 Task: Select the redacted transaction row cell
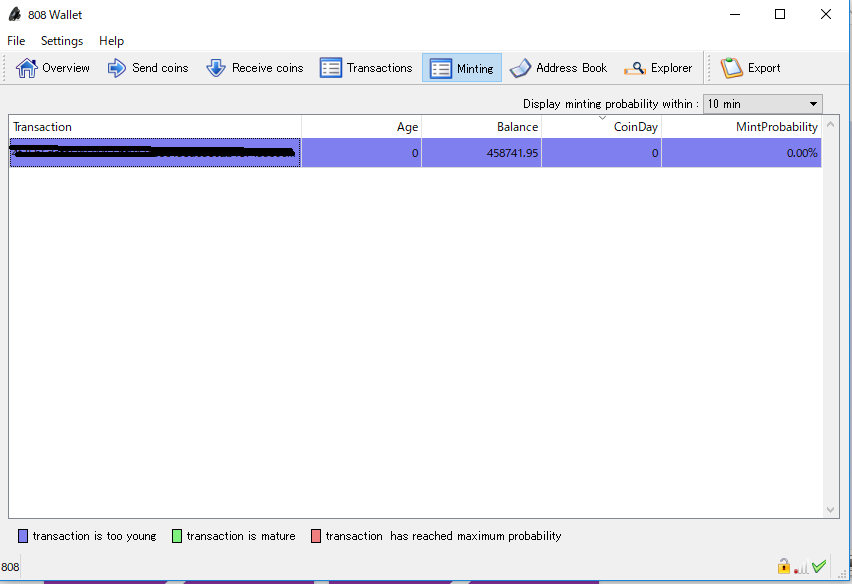tap(155, 153)
